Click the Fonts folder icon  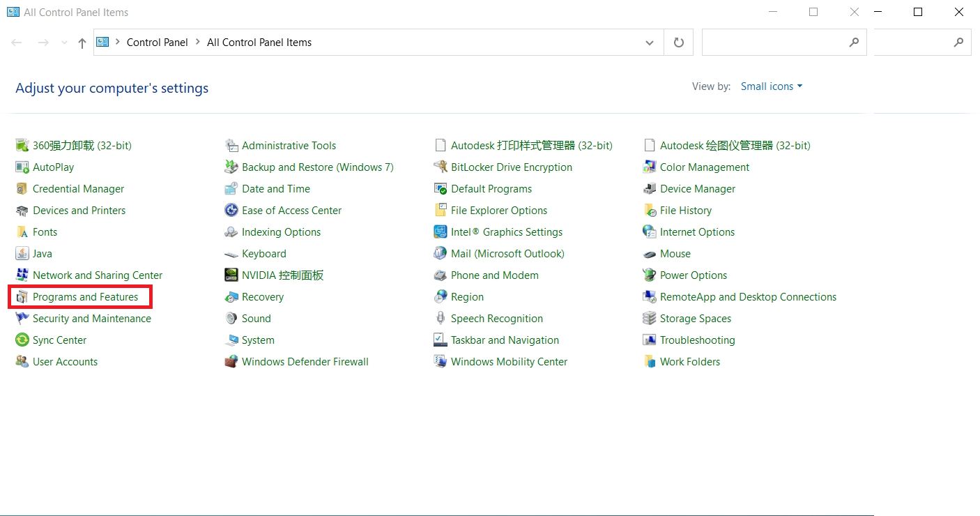[x=22, y=232]
